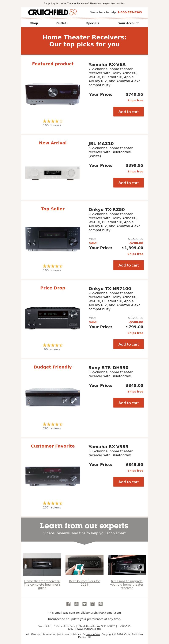Click the YouTube social icon
The height and width of the screenshot is (644, 169).
point(76,604)
